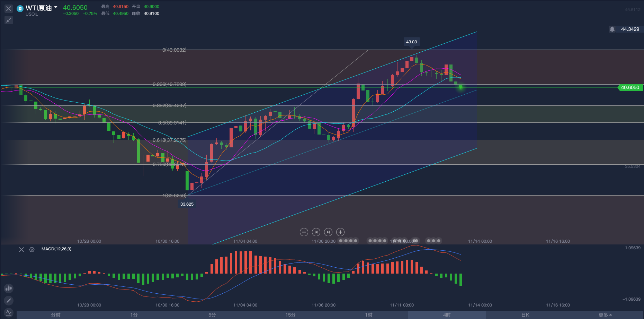Open the MACD indicator settings
Image resolution: width=644 pixels, height=319 pixels.
pyautogui.click(x=32, y=250)
